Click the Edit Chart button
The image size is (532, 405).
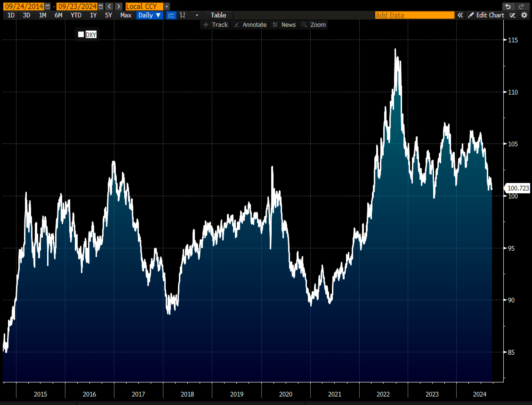486,15
